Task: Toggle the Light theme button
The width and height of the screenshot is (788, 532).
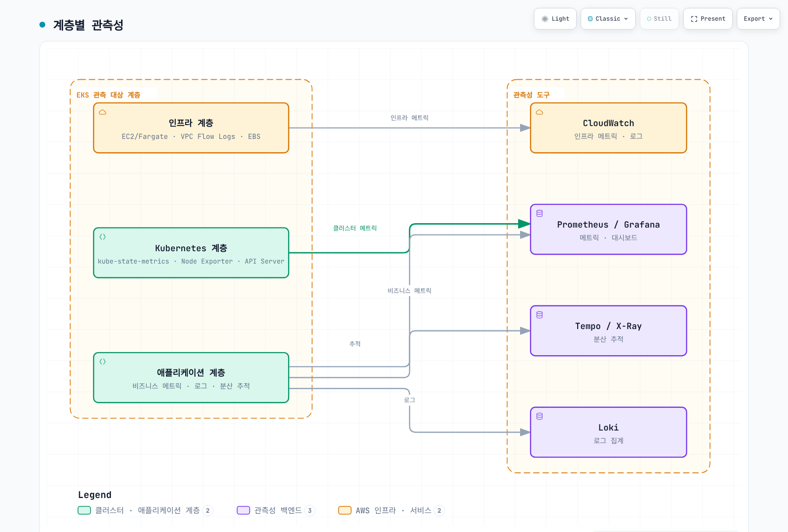Action: [x=555, y=19]
